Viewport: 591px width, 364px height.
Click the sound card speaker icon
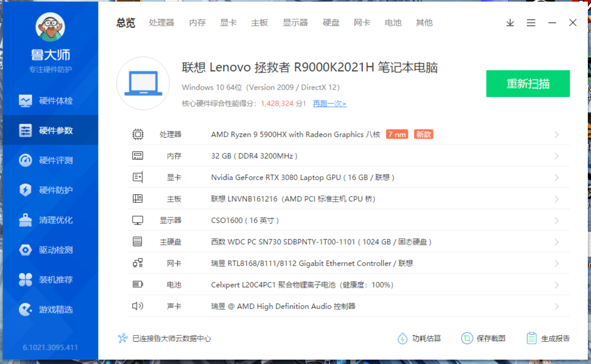pyautogui.click(x=138, y=306)
